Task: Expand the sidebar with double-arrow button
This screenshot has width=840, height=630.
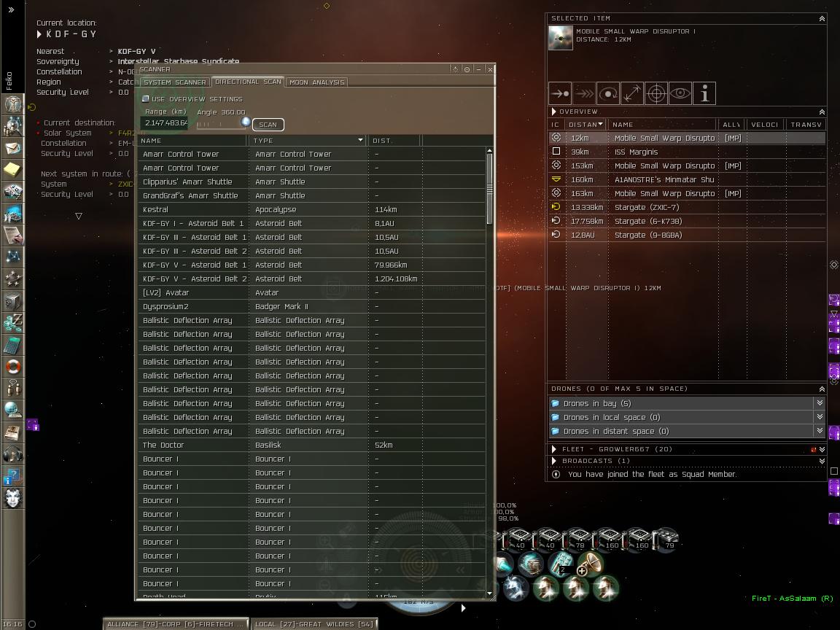Action: coord(11,9)
